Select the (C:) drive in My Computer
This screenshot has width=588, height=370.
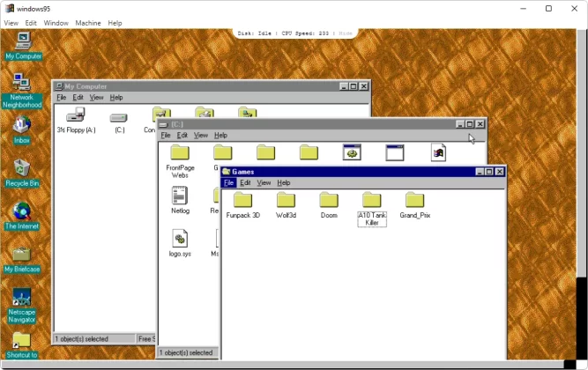[119, 122]
